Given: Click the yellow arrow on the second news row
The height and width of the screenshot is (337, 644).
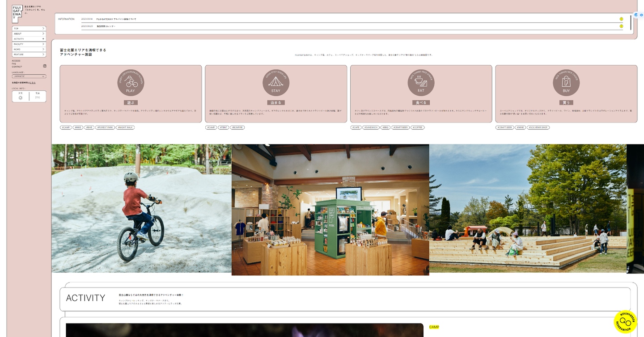Looking at the screenshot, I should coord(621,26).
